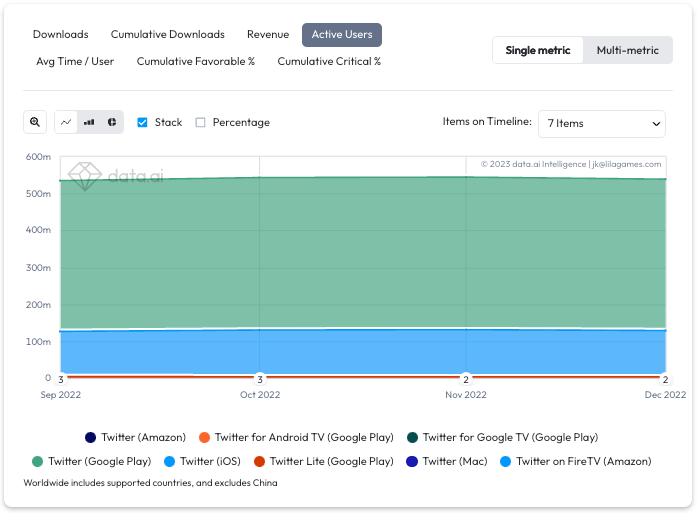Click the event marker at Dec 2022
699x513 pixels.
pyautogui.click(x=665, y=379)
